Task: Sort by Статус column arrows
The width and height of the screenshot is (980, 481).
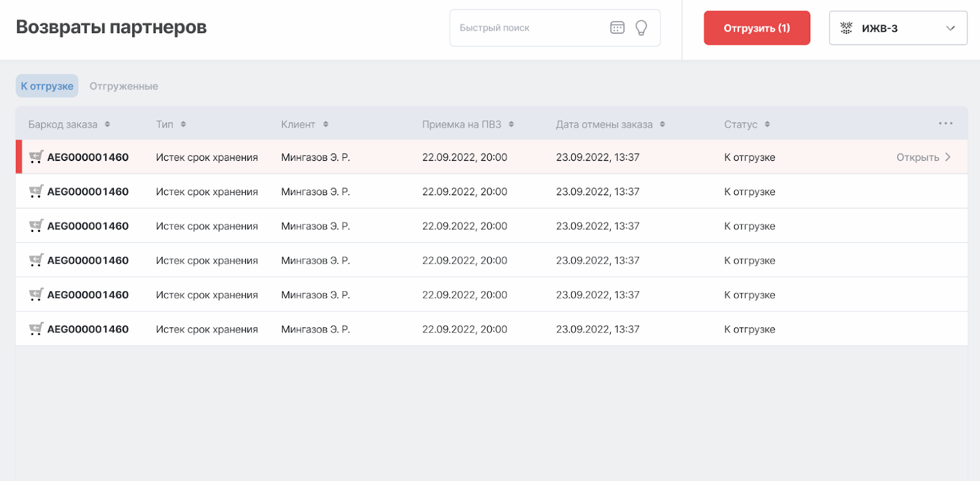Action: point(767,124)
